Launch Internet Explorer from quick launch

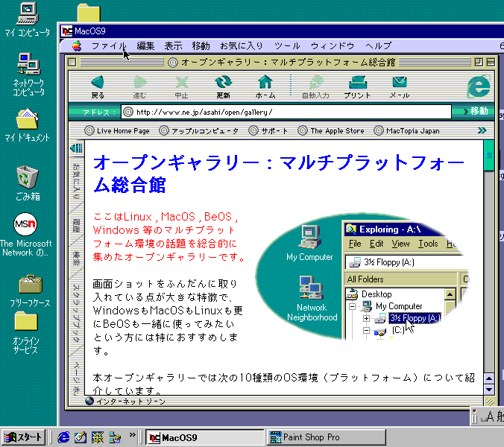(x=63, y=437)
